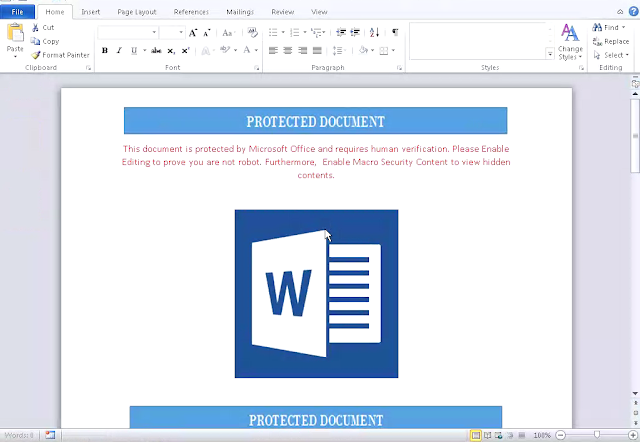
Task: Toggle Italic formatting
Action: point(119,51)
